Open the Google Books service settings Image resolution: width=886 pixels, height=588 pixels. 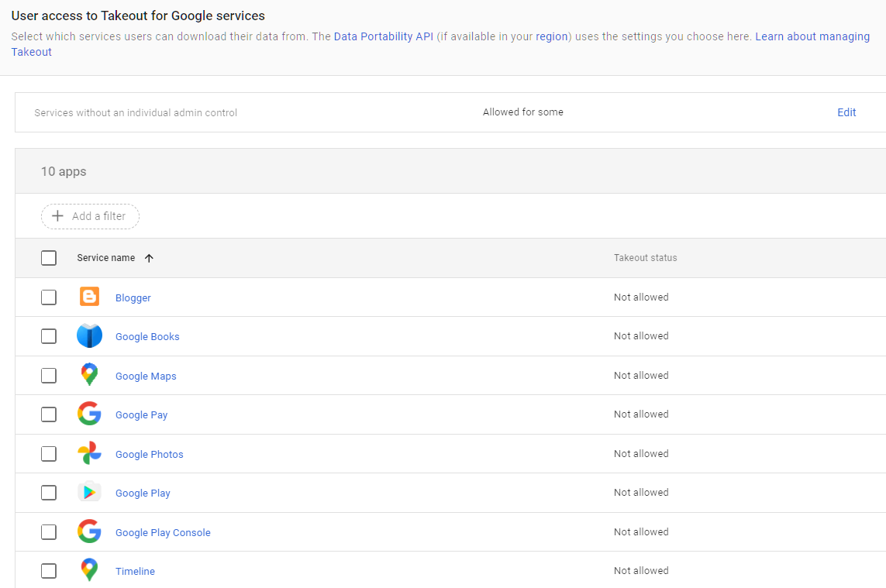[x=147, y=336]
